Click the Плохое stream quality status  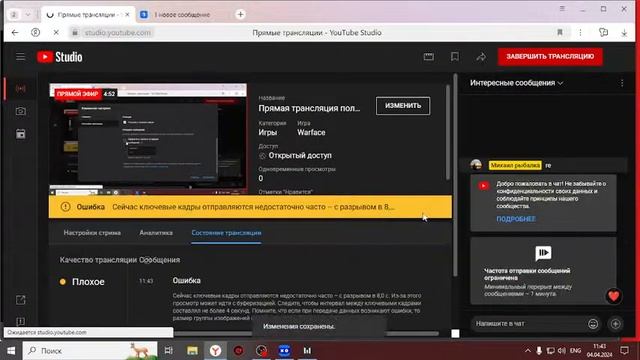[x=88, y=282]
